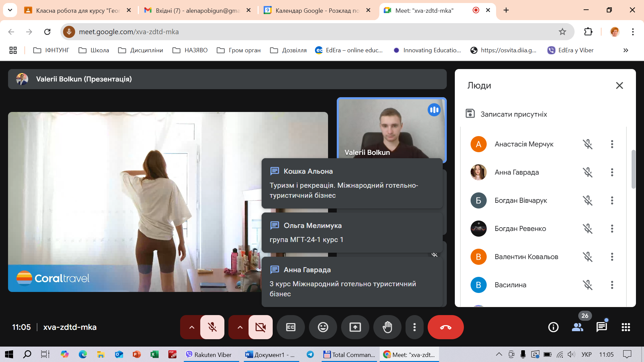
Task: Click the people icon showing 26
Action: click(x=577, y=327)
